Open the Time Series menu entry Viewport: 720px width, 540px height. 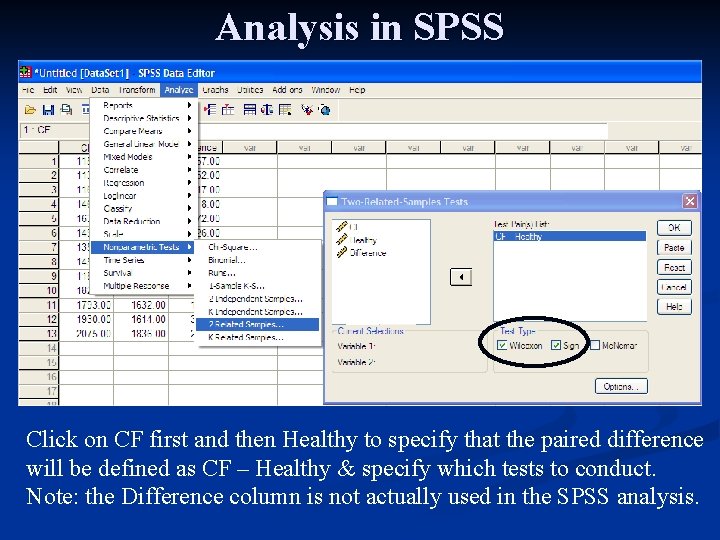[143, 260]
